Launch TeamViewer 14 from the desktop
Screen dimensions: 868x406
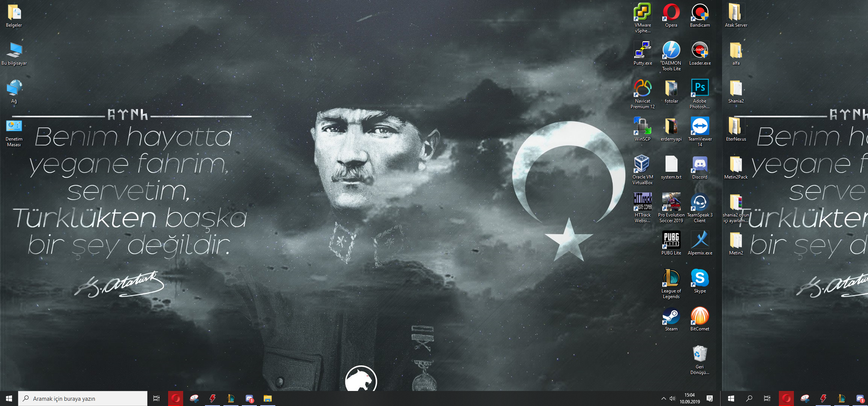pyautogui.click(x=700, y=127)
